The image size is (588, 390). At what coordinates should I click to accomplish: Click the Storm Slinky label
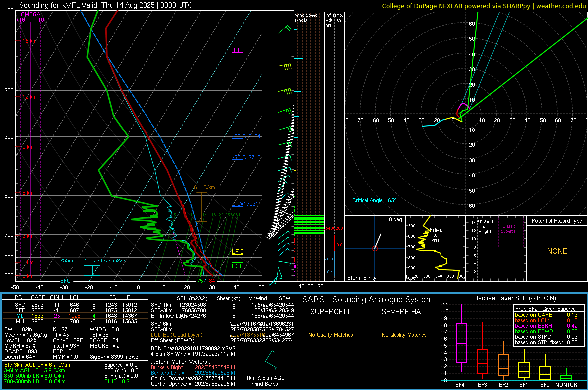pos(361,278)
